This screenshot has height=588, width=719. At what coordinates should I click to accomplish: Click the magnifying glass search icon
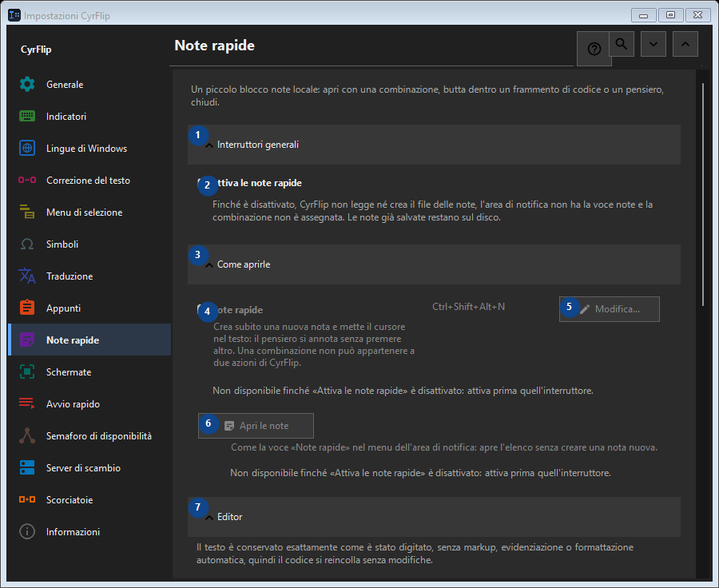622,44
